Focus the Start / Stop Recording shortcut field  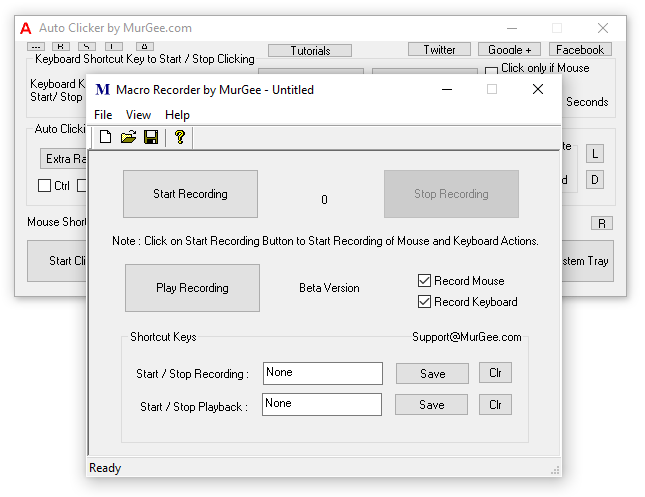(x=323, y=373)
